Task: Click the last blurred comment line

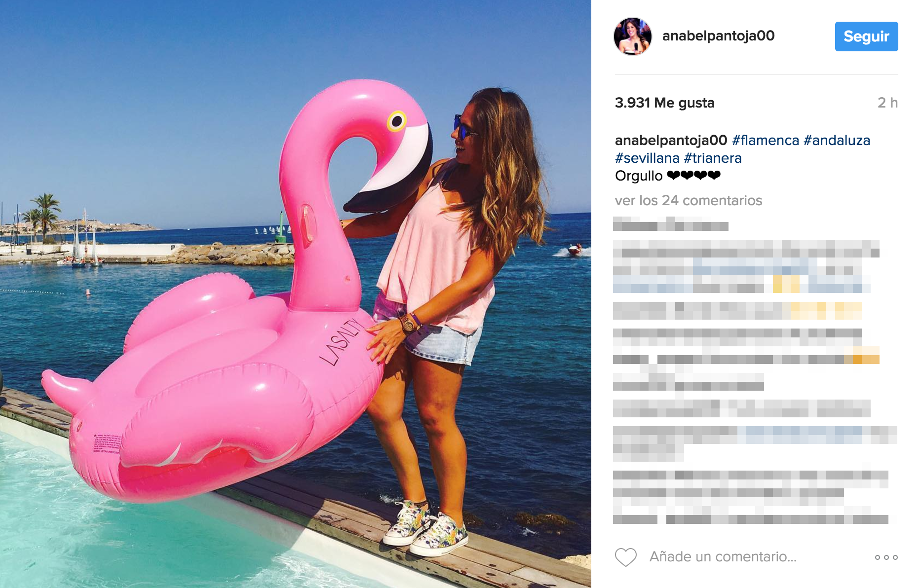Action: (x=750, y=518)
